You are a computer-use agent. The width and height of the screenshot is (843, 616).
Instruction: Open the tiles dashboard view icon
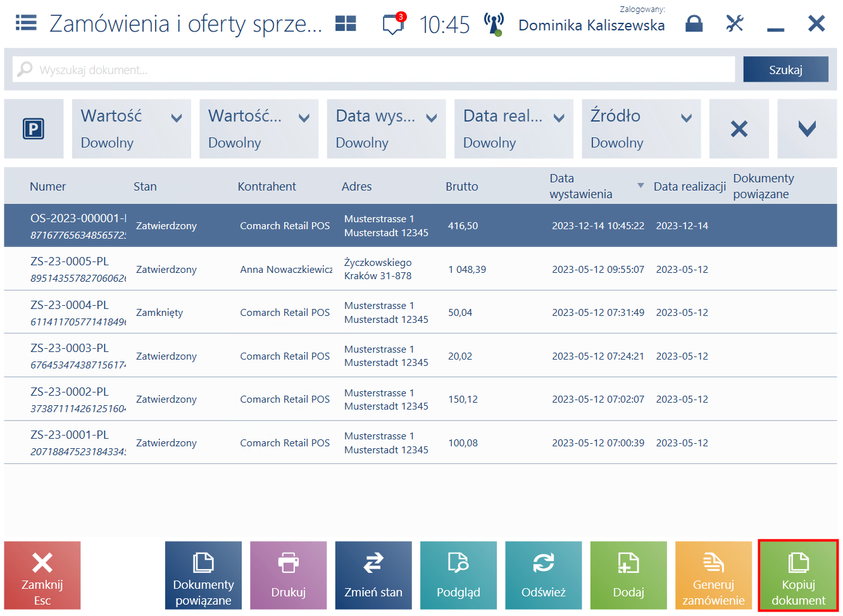point(346,23)
